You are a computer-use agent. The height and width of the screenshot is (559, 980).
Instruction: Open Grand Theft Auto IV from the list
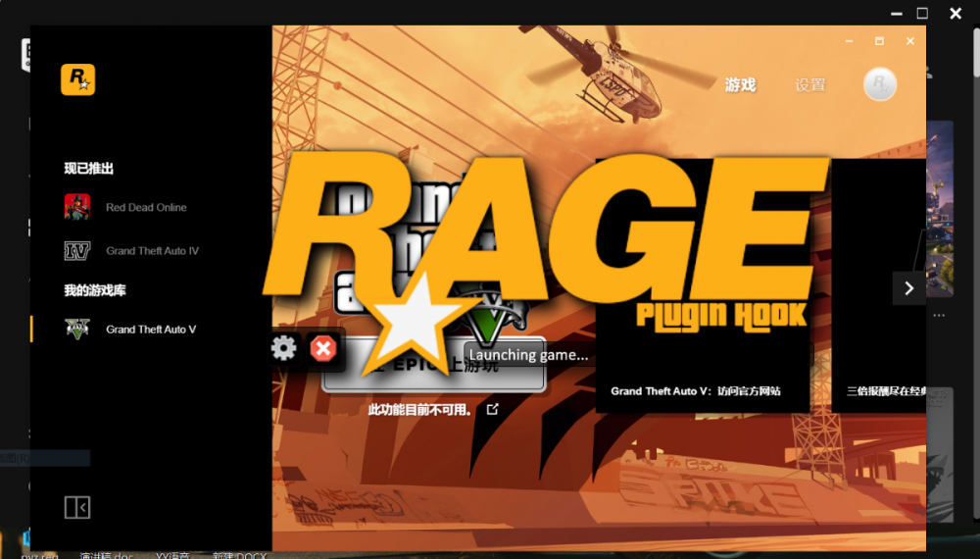pos(152,251)
